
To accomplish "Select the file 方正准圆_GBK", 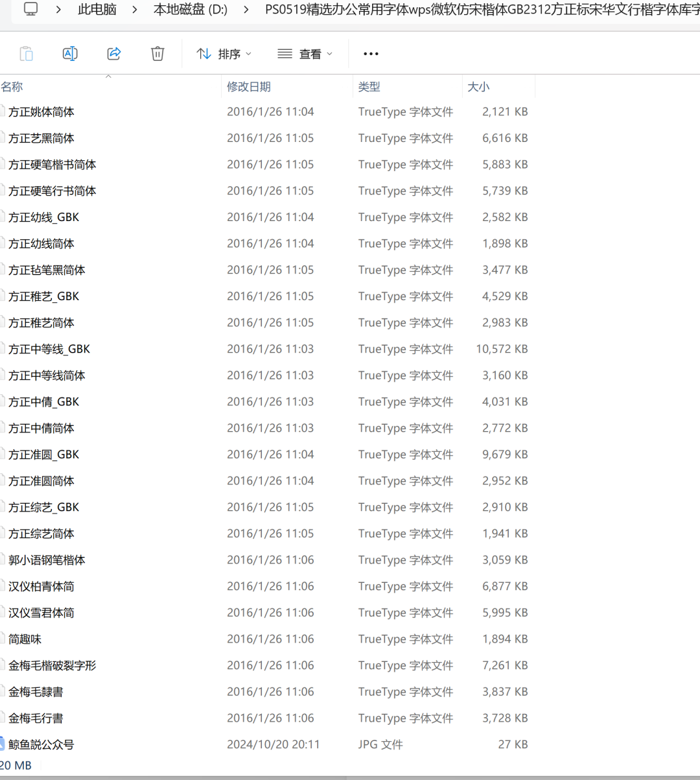I will 44,455.
